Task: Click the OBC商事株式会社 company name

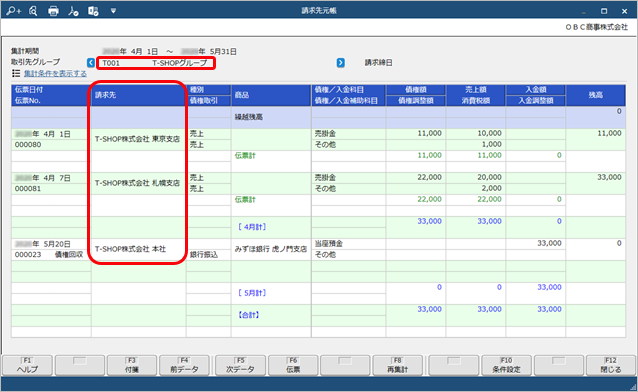Action: [x=596, y=27]
